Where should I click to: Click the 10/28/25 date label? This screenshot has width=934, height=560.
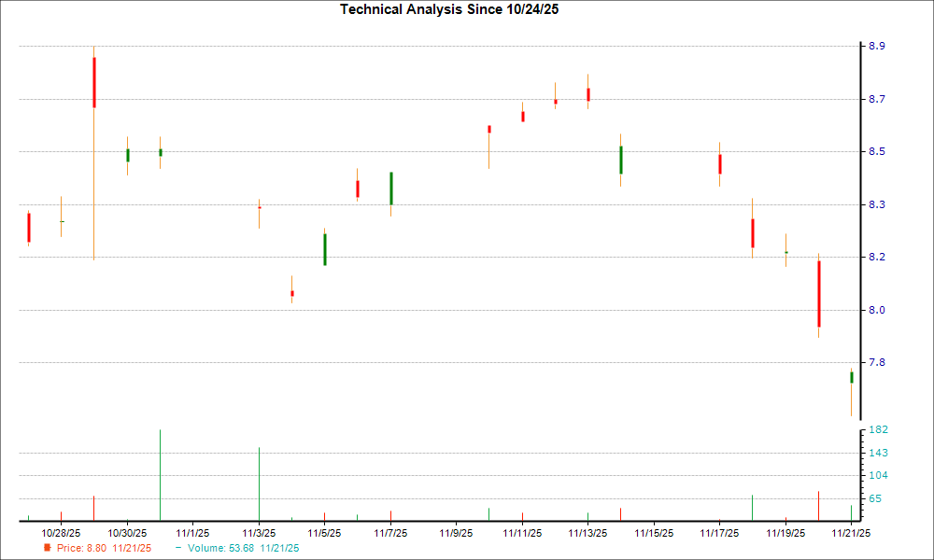coord(61,530)
